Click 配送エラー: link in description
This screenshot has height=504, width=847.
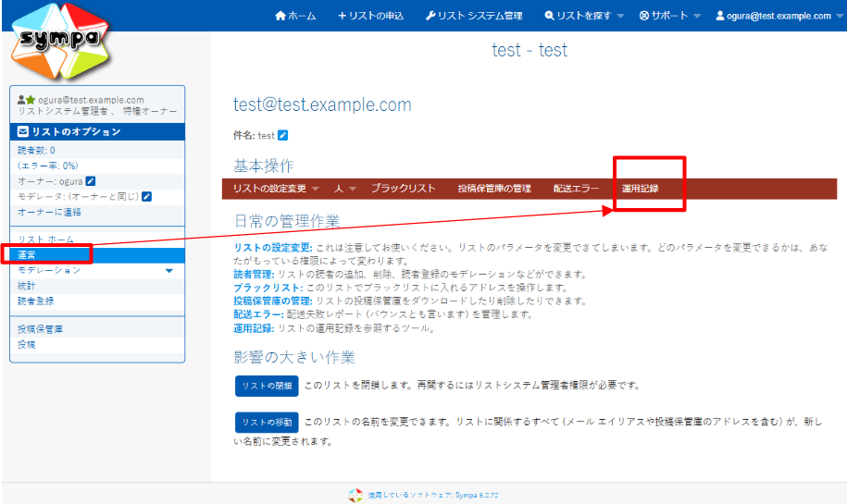[259, 314]
